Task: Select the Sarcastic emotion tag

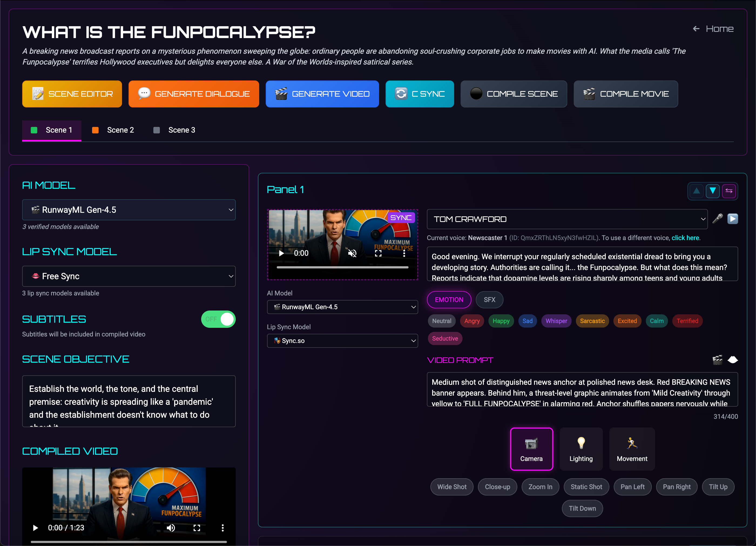Action: coord(592,321)
